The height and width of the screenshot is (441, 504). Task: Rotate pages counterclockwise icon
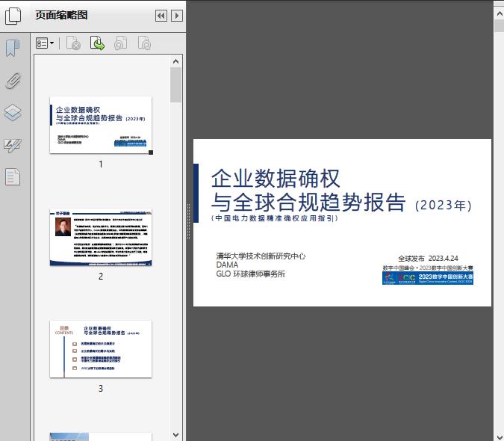121,43
